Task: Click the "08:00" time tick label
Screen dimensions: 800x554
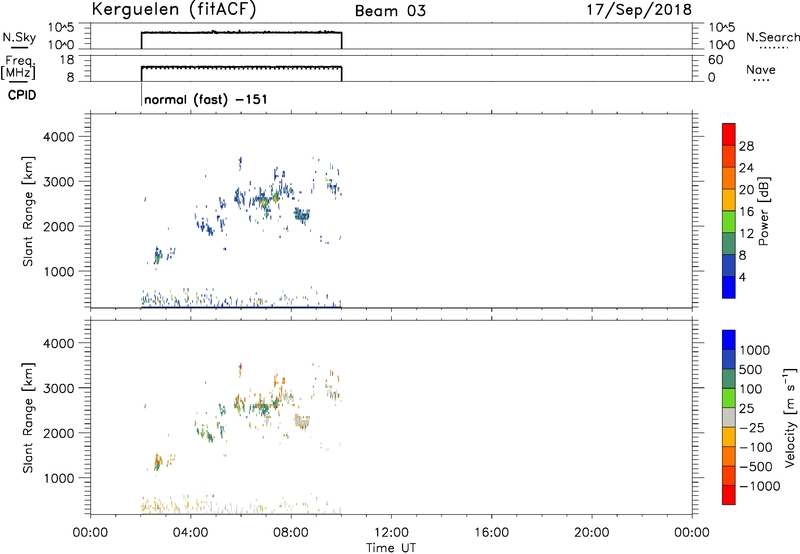Action: [291, 533]
